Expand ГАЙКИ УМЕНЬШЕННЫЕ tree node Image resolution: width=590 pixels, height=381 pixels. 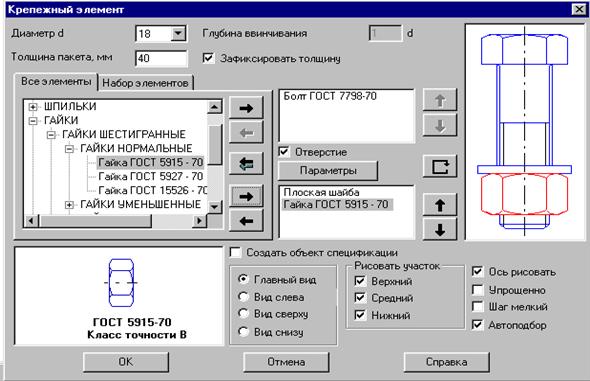69,205
